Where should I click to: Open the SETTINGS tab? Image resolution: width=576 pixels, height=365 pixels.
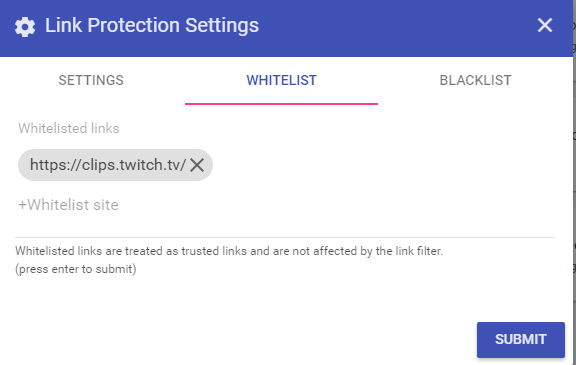click(x=91, y=80)
